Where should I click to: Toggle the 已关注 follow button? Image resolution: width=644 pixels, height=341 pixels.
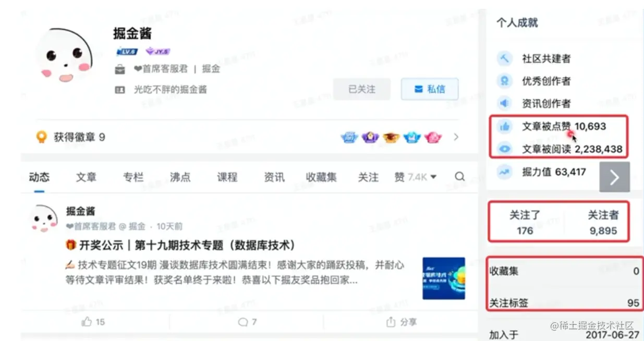362,89
